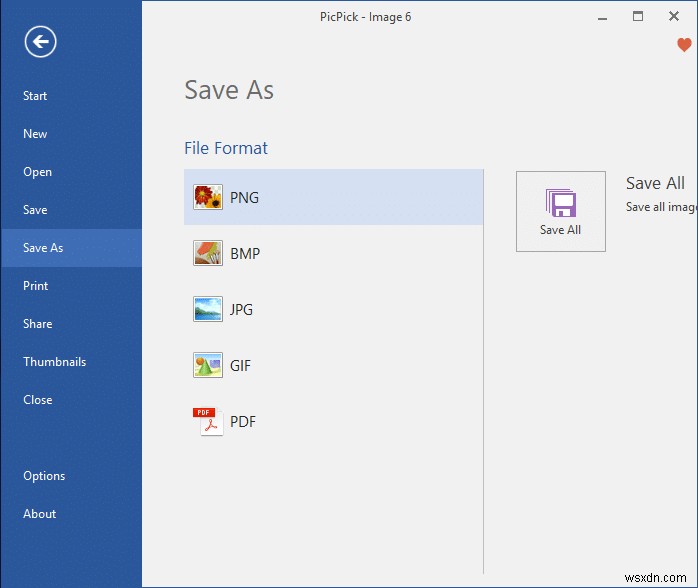Select PNG file format label

(244, 198)
